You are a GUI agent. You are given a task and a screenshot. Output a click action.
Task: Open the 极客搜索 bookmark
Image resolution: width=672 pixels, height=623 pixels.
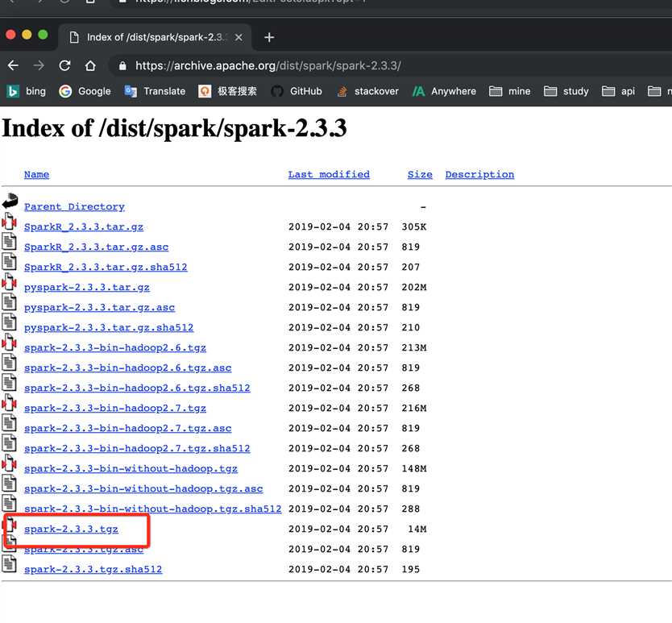tap(227, 91)
